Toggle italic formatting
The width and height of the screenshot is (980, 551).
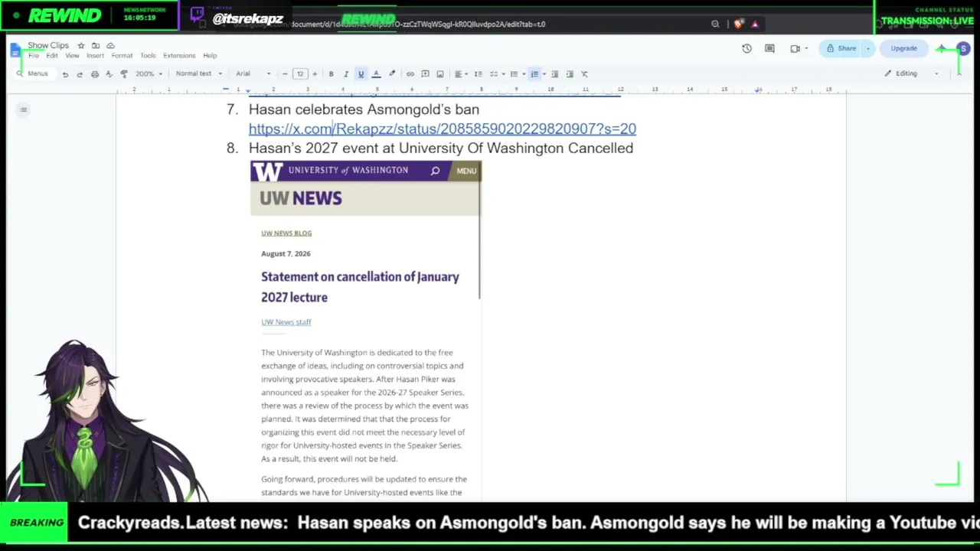(x=346, y=74)
